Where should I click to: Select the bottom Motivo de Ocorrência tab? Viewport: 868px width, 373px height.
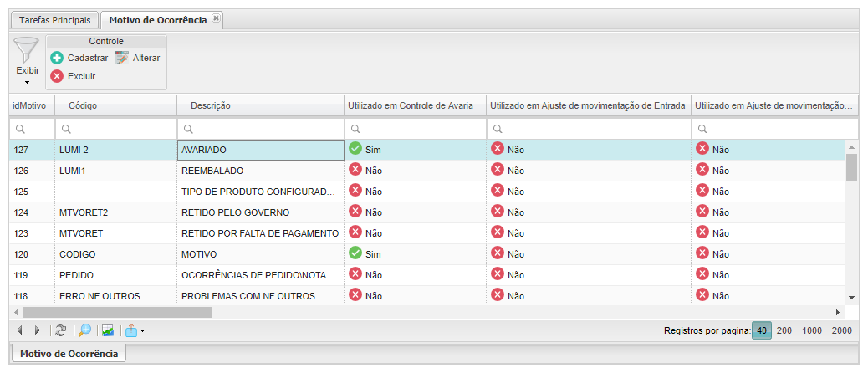[x=69, y=354]
